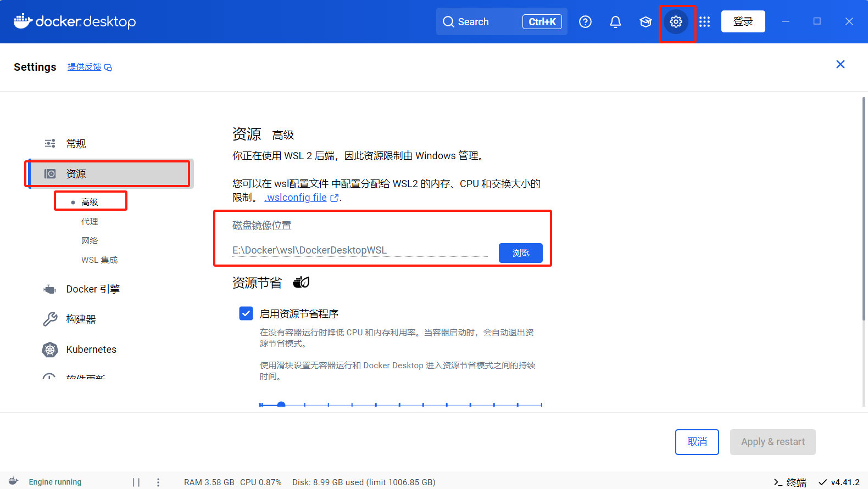Click the Search box in header

click(502, 21)
